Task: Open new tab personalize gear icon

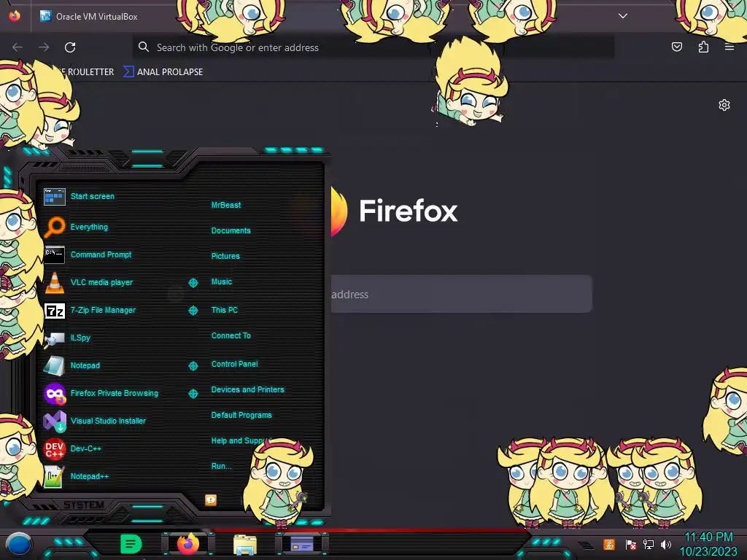Action: tap(724, 105)
